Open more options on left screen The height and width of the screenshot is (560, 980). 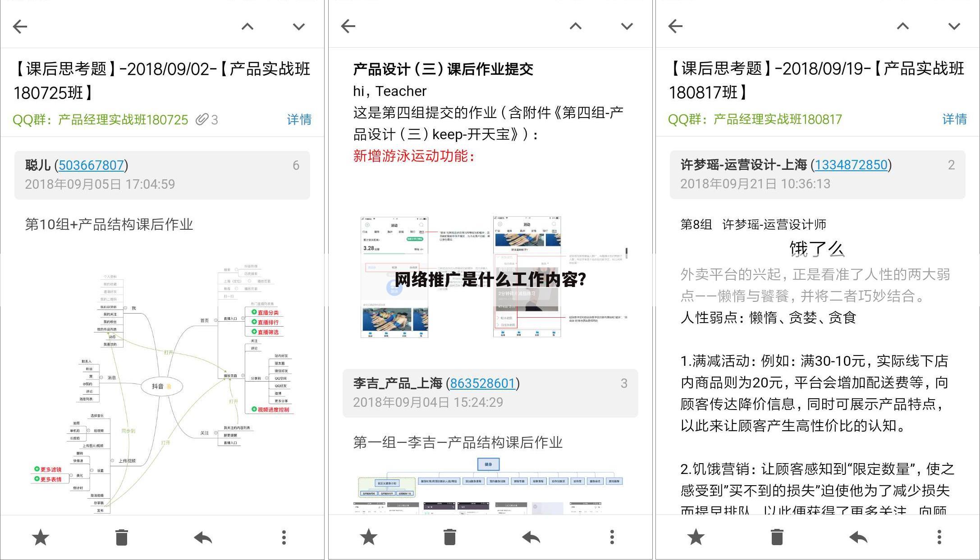284,537
